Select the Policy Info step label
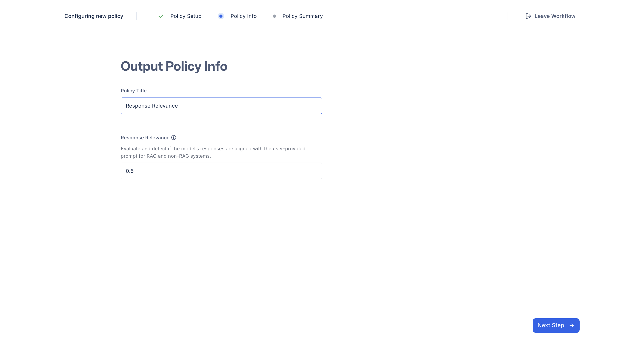The image size is (644, 348). [243, 16]
